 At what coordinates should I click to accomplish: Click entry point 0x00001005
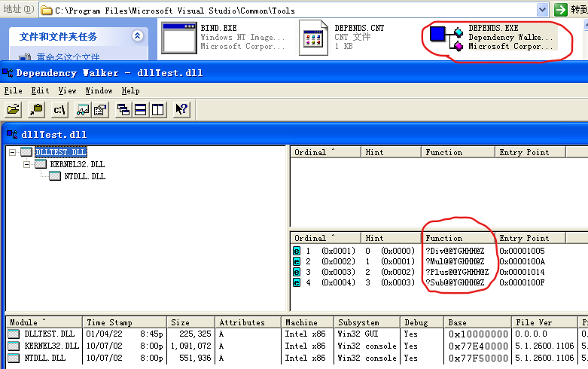pyautogui.click(x=522, y=251)
